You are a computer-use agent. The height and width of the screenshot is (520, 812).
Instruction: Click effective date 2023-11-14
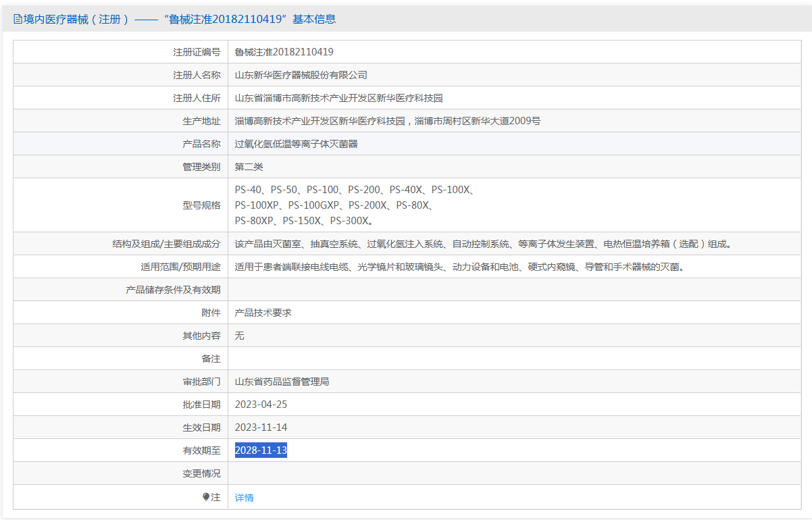point(261,427)
